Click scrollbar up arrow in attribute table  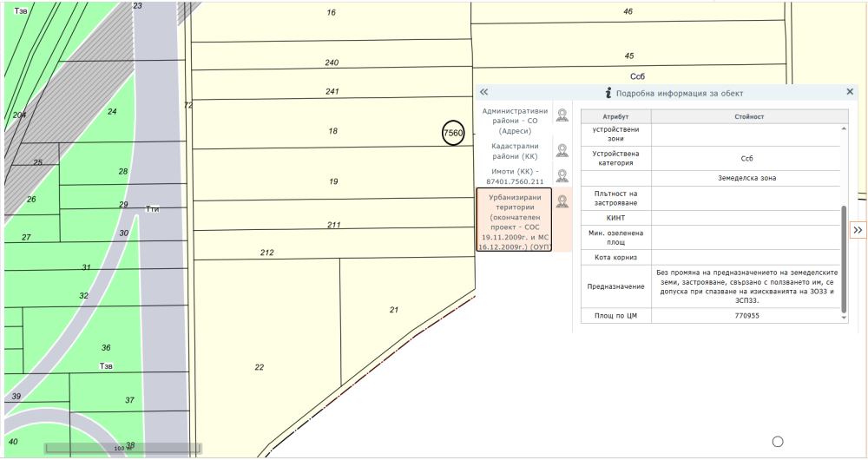pyautogui.click(x=844, y=129)
